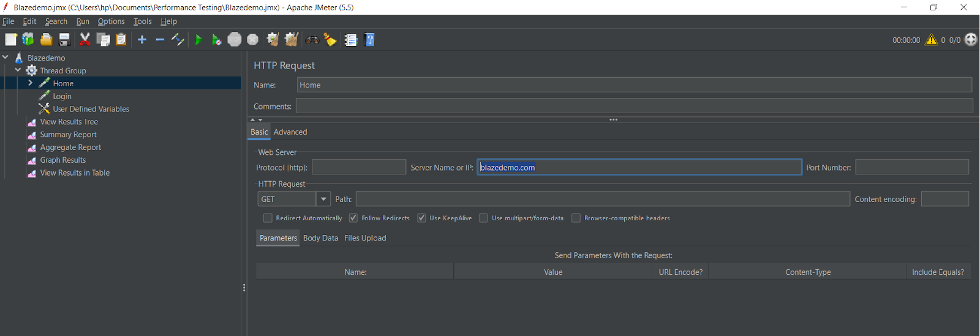Click Start no pauses icon
The width and height of the screenshot is (980, 336).
[216, 40]
